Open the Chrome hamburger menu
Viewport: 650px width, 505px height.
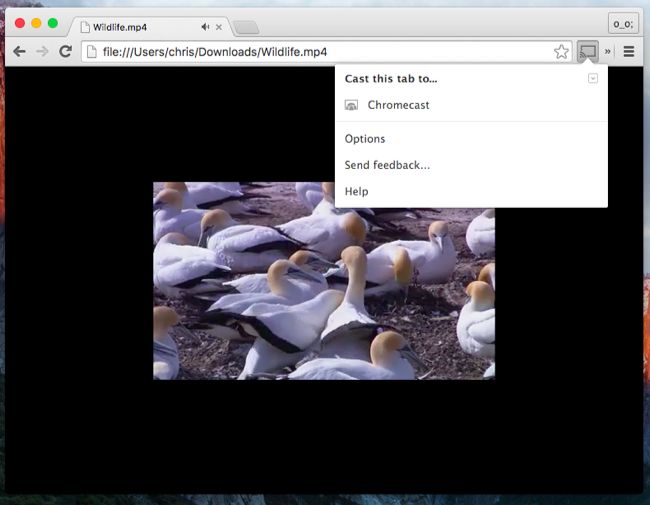629,51
